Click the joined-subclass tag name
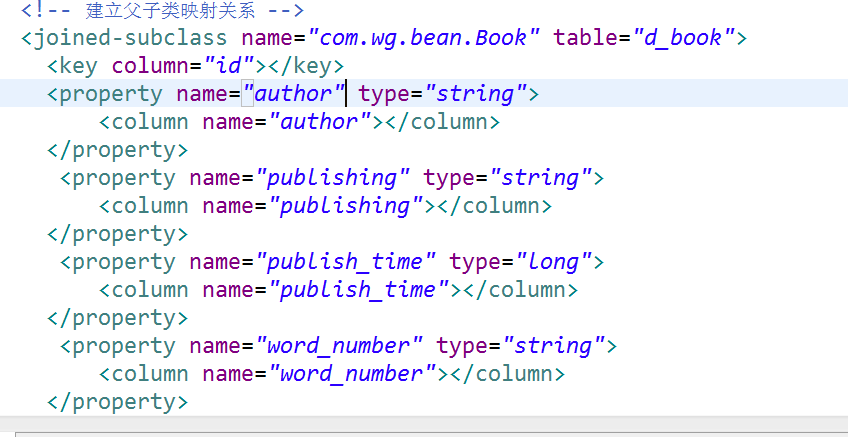This screenshot has width=848, height=437. (130, 38)
